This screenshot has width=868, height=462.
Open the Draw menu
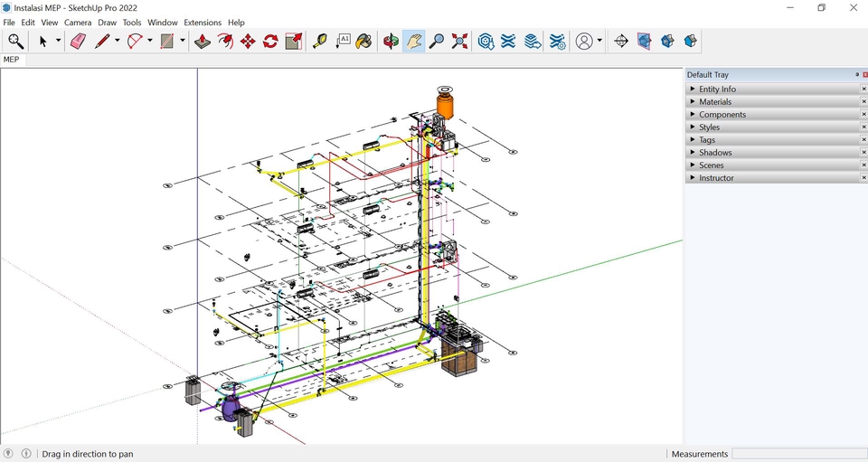pos(107,23)
